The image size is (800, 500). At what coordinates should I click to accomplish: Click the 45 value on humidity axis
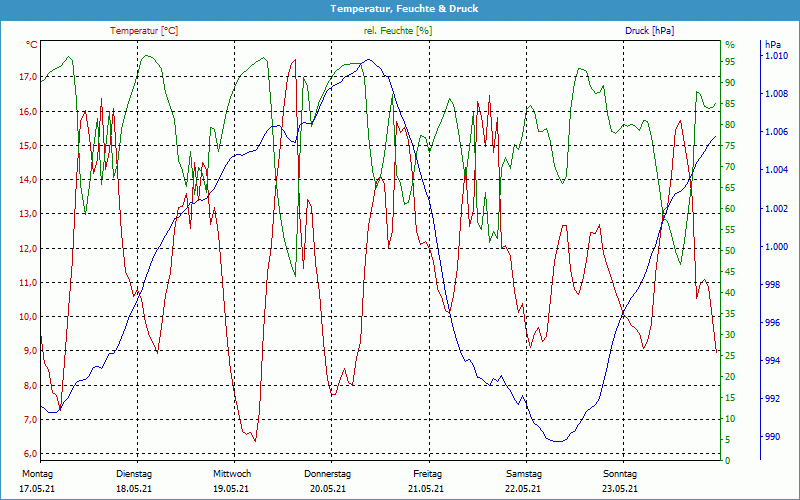point(730,271)
